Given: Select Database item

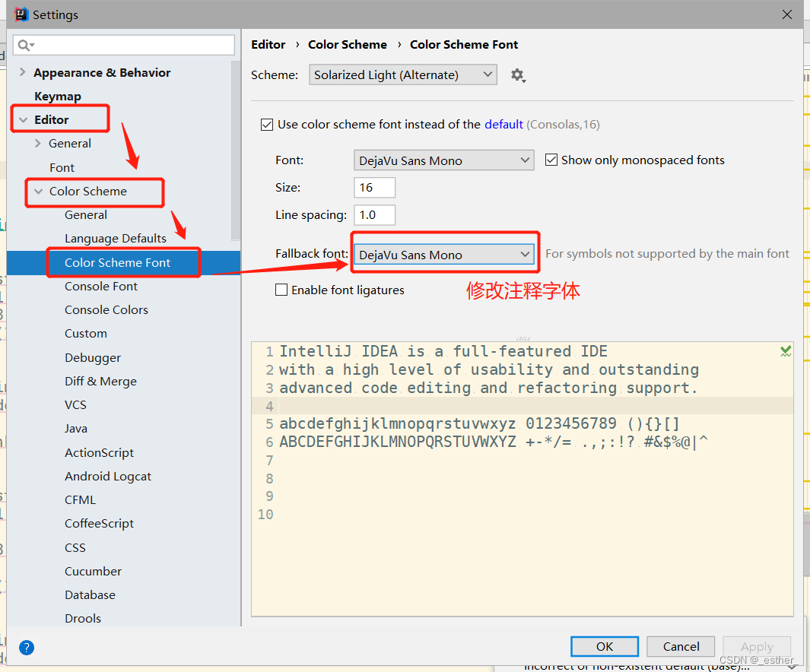Looking at the screenshot, I should (90, 595).
